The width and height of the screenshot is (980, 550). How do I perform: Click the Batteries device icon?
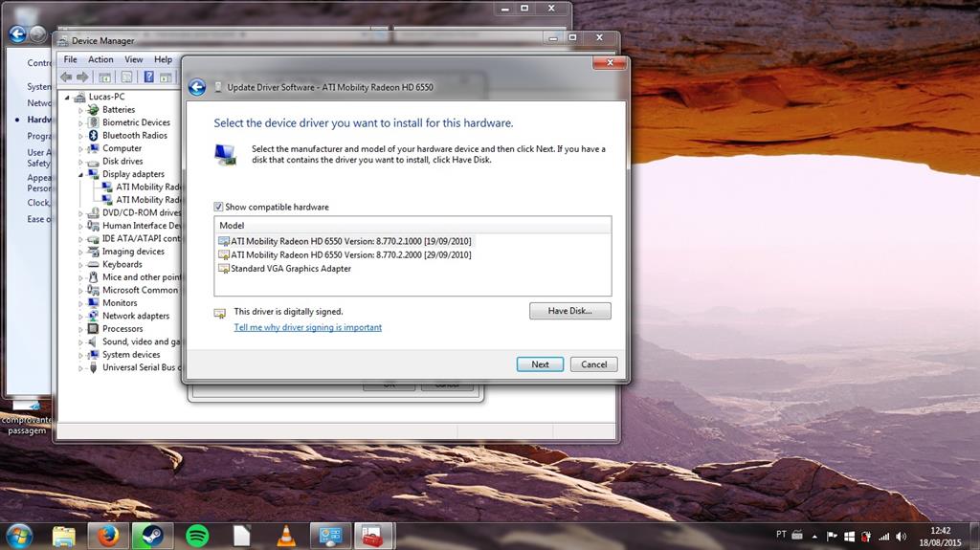click(x=93, y=109)
